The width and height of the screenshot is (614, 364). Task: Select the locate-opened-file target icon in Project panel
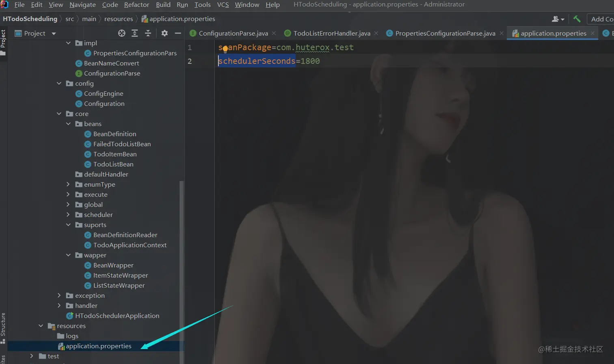pos(121,33)
